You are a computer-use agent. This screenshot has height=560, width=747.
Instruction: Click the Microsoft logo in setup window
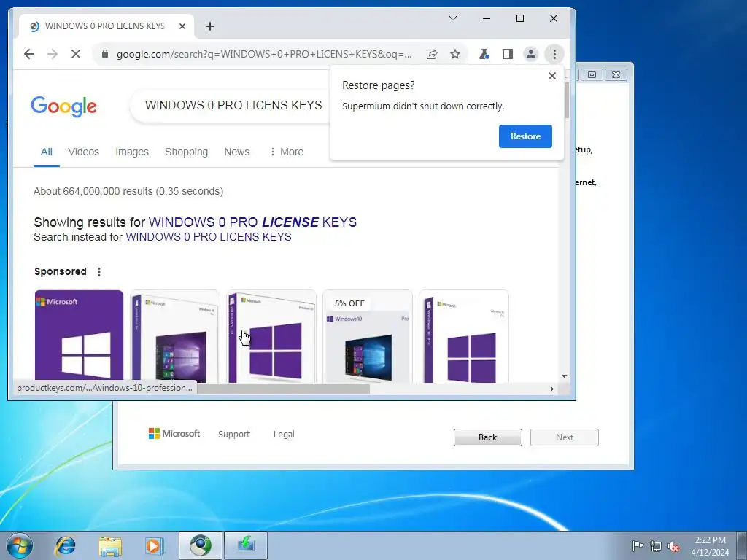pyautogui.click(x=174, y=434)
